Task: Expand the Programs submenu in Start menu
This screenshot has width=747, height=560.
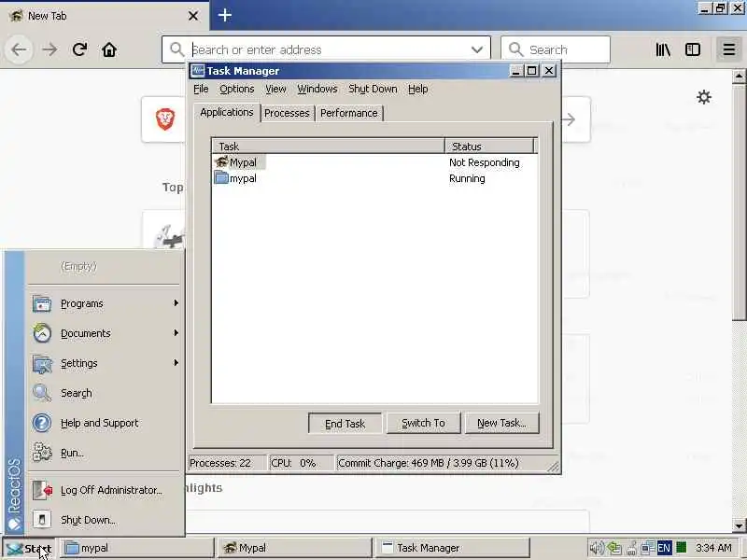Action: pyautogui.click(x=105, y=304)
